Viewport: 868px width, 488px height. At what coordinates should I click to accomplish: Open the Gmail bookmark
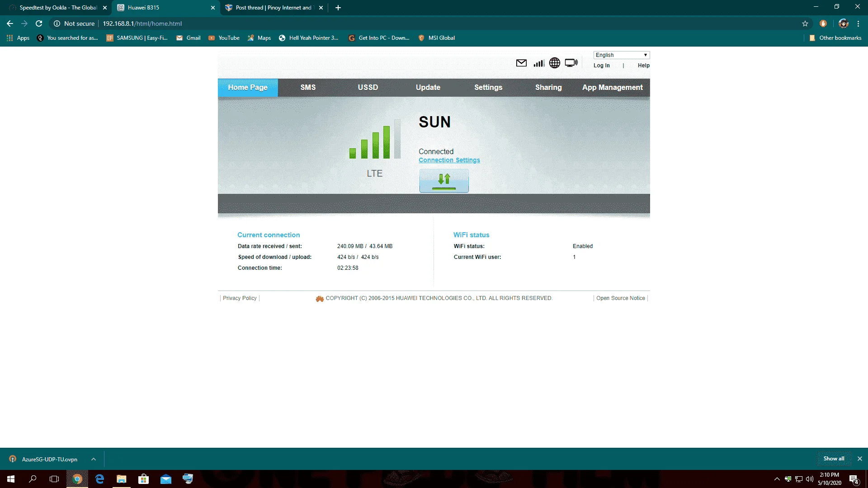click(189, 38)
